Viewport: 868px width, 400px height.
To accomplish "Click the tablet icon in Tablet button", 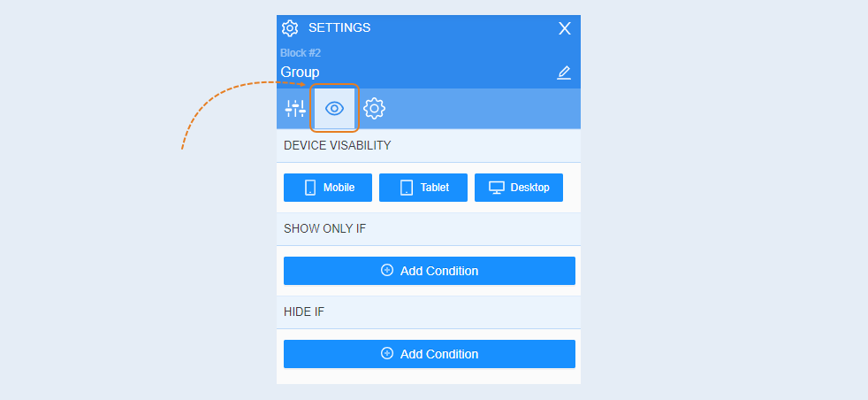I will coord(407,188).
